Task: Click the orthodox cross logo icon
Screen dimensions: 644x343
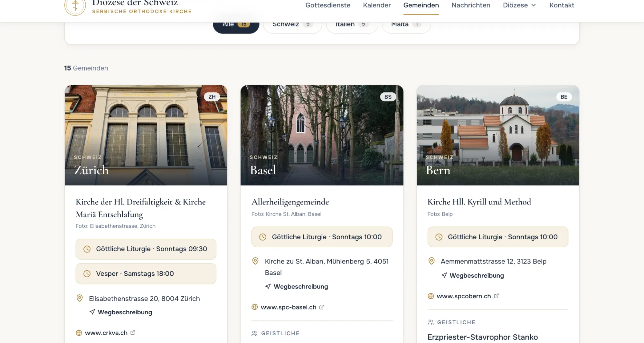Action: [x=75, y=5]
